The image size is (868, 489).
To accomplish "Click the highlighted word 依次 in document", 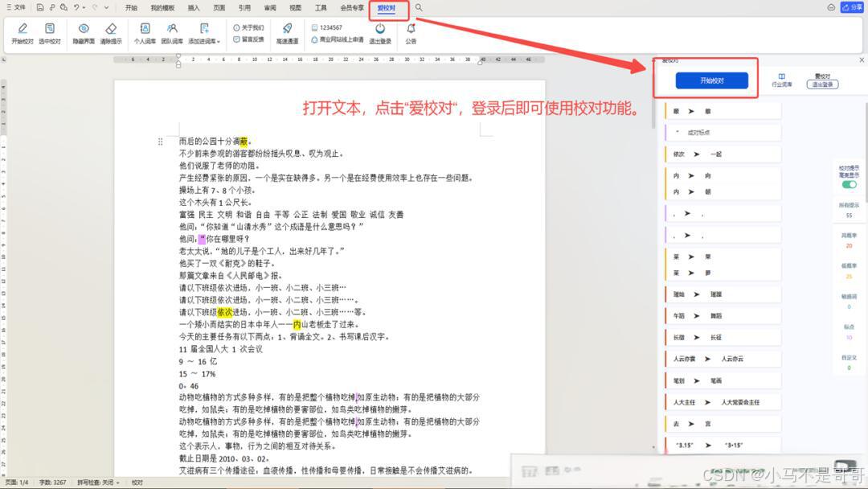I will 225,312.
